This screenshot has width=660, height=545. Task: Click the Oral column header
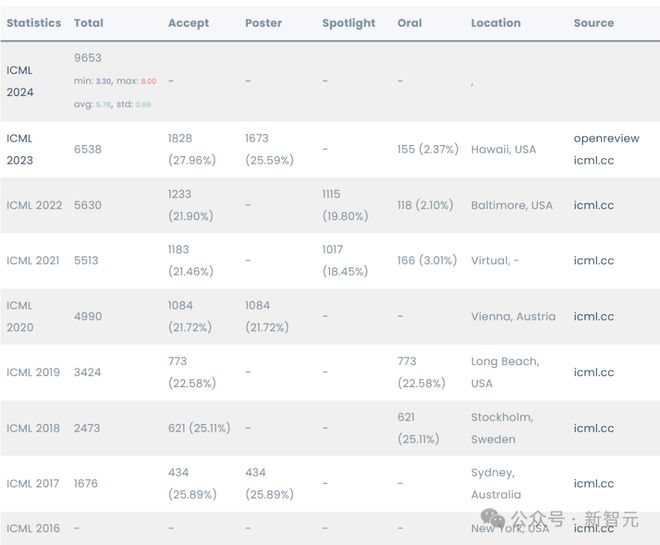tap(409, 23)
